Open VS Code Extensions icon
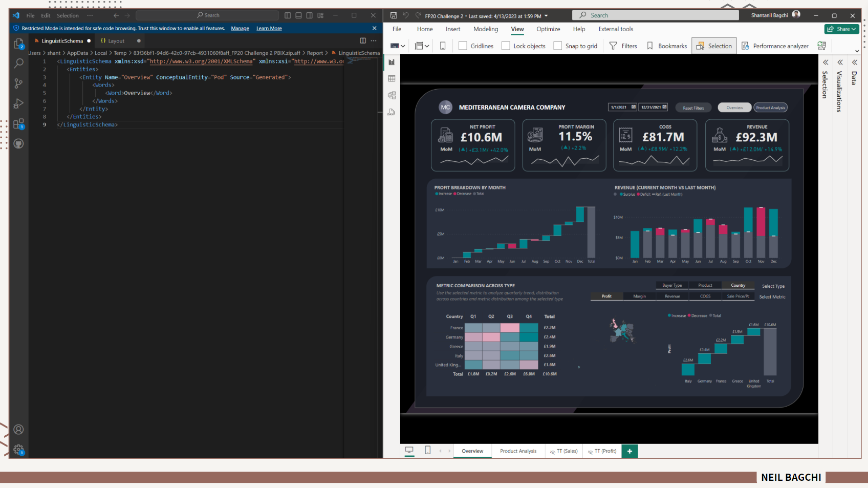The height and width of the screenshot is (488, 868). (x=18, y=124)
